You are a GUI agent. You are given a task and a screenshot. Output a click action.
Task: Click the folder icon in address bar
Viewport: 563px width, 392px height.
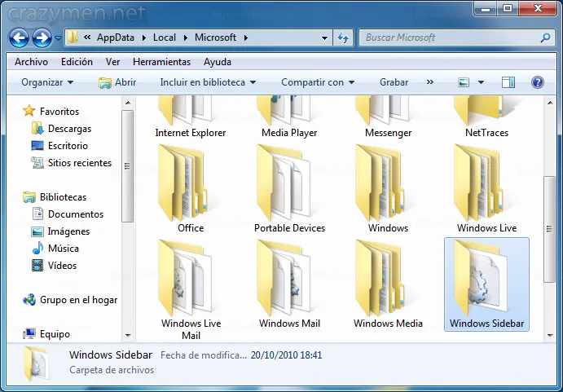(73, 37)
